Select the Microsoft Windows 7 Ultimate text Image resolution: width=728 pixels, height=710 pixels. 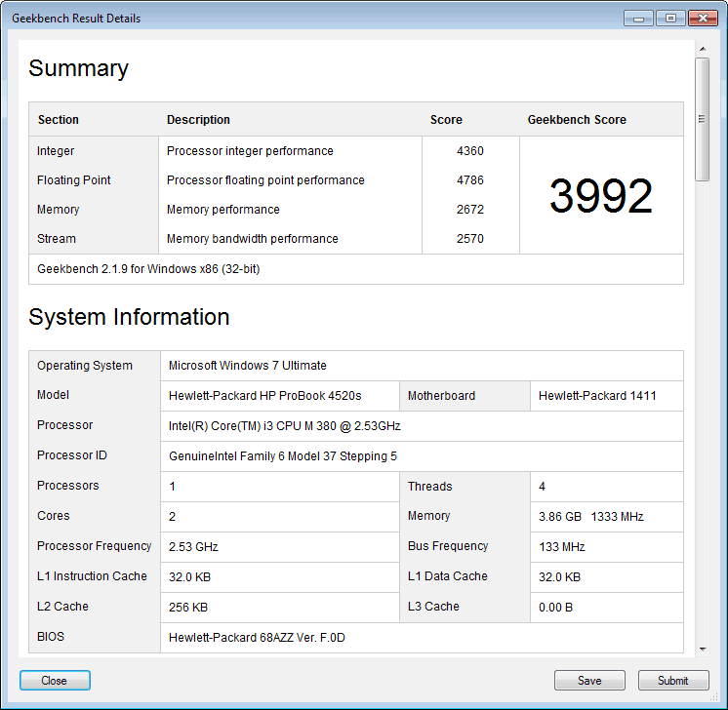point(248,366)
